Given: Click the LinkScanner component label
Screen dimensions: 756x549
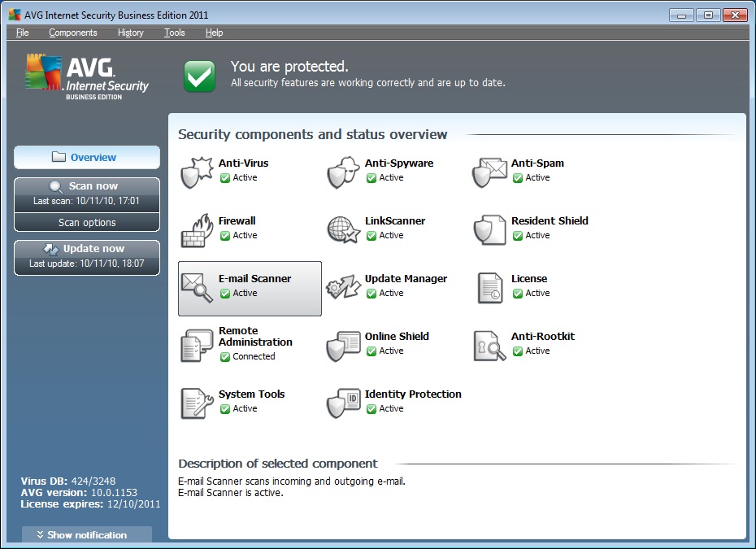Looking at the screenshot, I should click(395, 221).
